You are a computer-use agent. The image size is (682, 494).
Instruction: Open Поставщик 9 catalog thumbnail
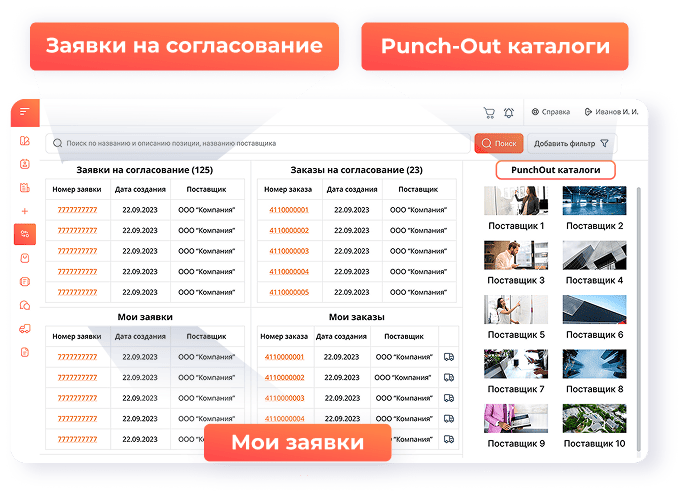pyautogui.click(x=516, y=418)
